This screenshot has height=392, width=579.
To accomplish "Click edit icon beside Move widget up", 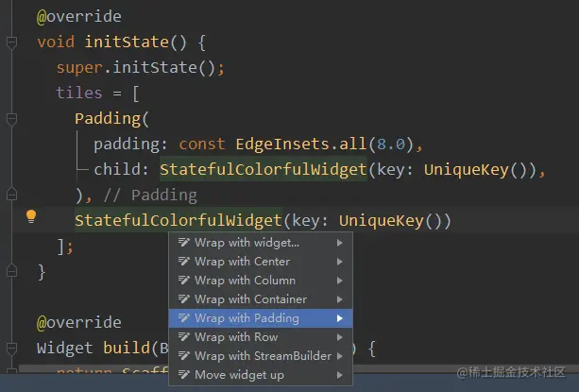I will 184,375.
